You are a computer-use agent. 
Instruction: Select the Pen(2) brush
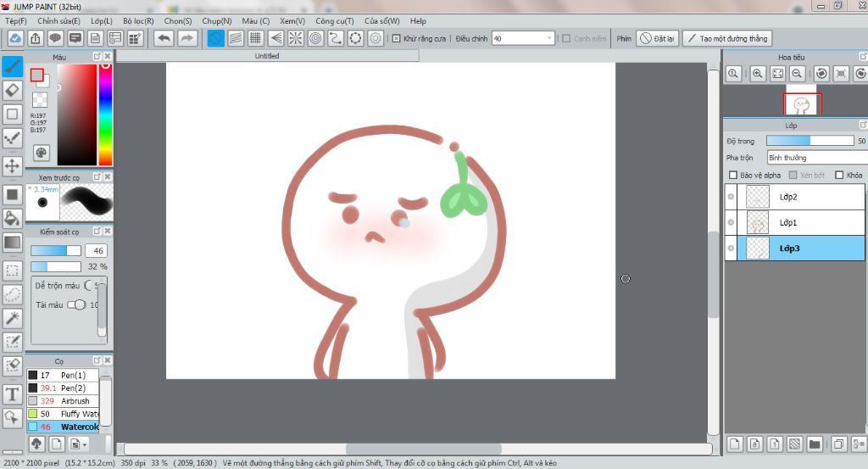click(x=63, y=388)
